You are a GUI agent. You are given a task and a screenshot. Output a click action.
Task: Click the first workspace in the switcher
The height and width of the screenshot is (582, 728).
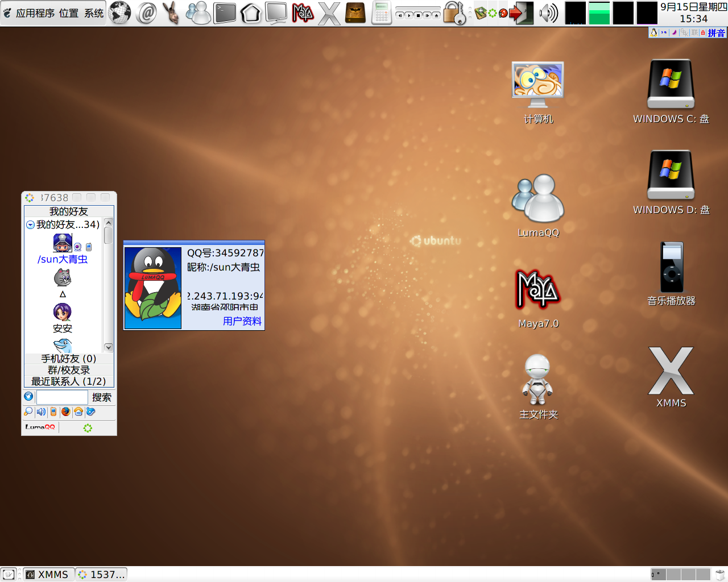click(659, 575)
